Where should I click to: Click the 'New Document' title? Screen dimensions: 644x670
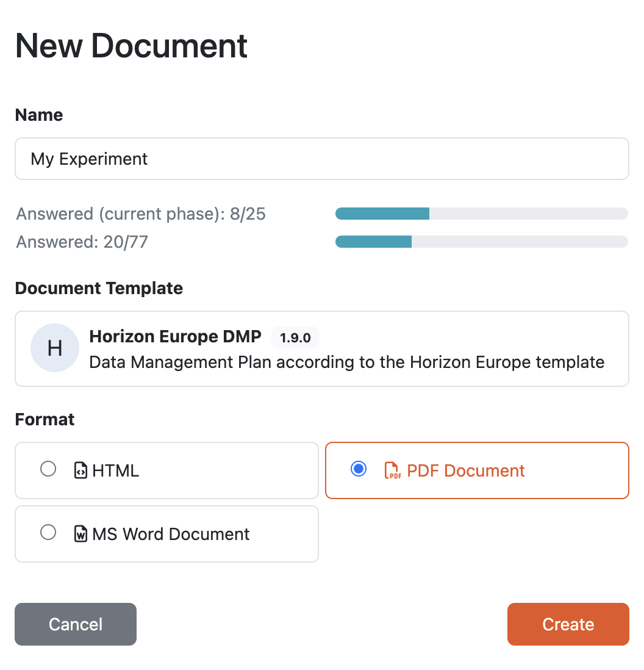click(131, 46)
